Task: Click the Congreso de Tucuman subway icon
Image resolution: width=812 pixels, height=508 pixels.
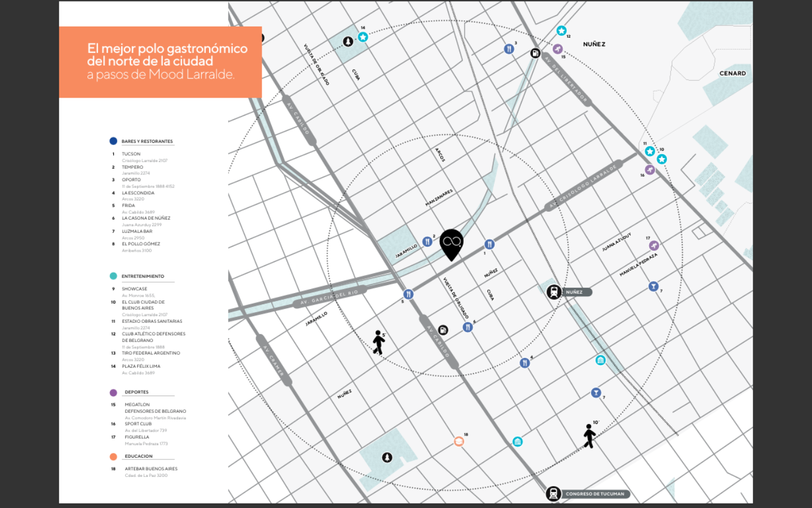Action: point(553,493)
